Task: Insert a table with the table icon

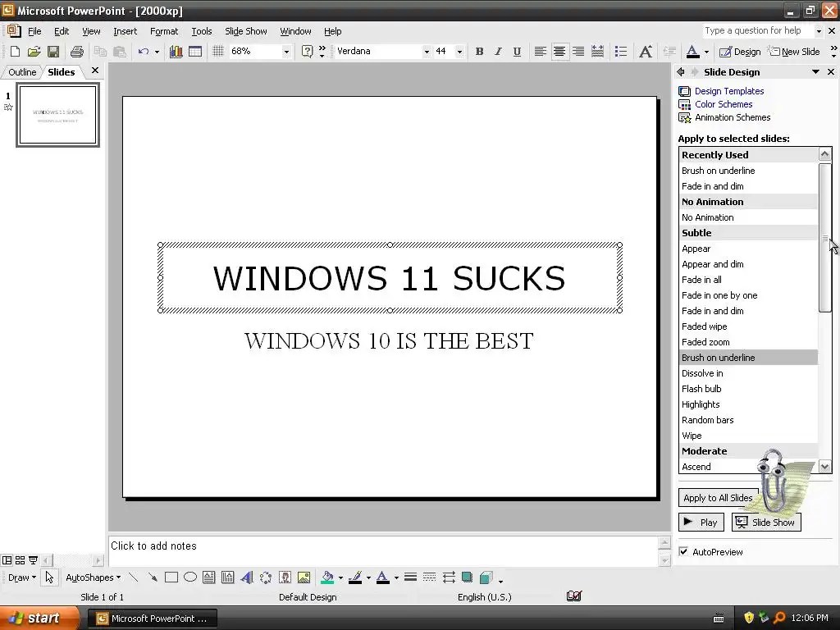Action: point(195,52)
